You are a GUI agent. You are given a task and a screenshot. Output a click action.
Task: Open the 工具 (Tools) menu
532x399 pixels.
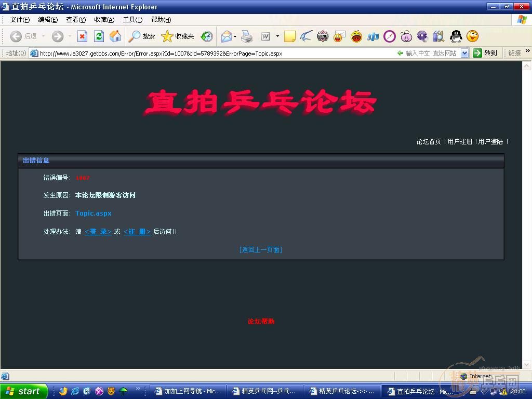coord(132,19)
